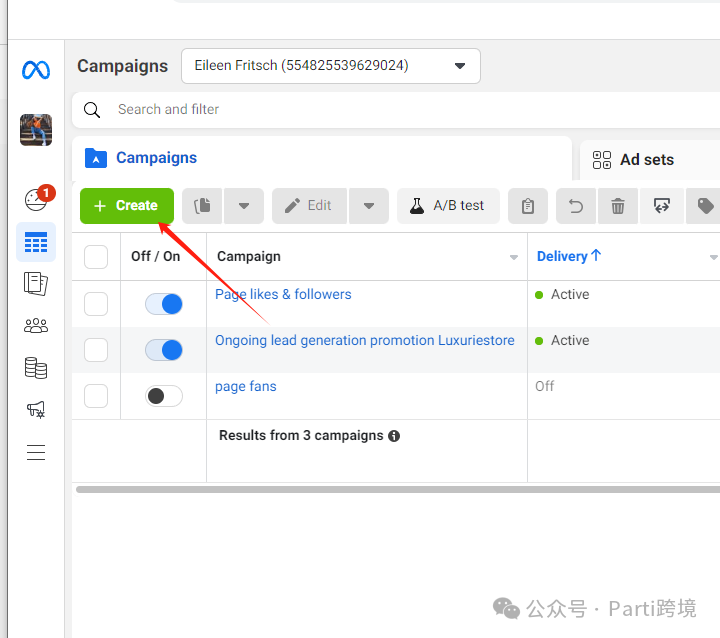
Task: Open the Audiences people icon in sidebar
Action: coord(36,325)
